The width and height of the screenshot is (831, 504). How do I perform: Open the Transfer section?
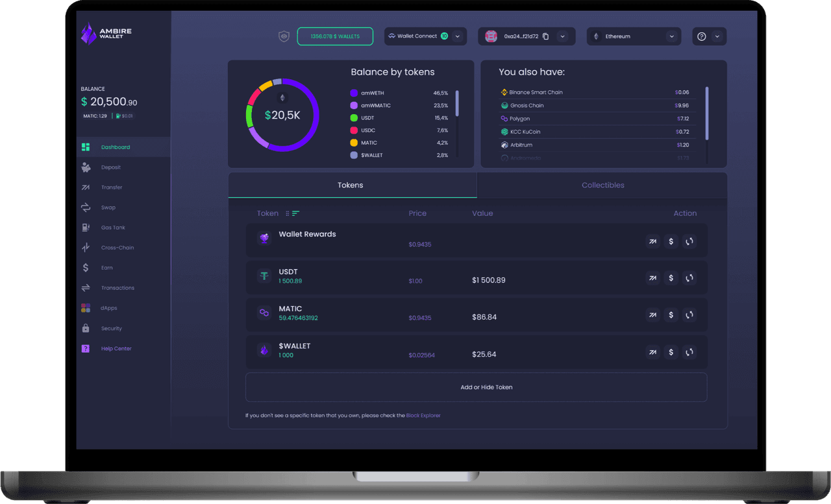[111, 187]
